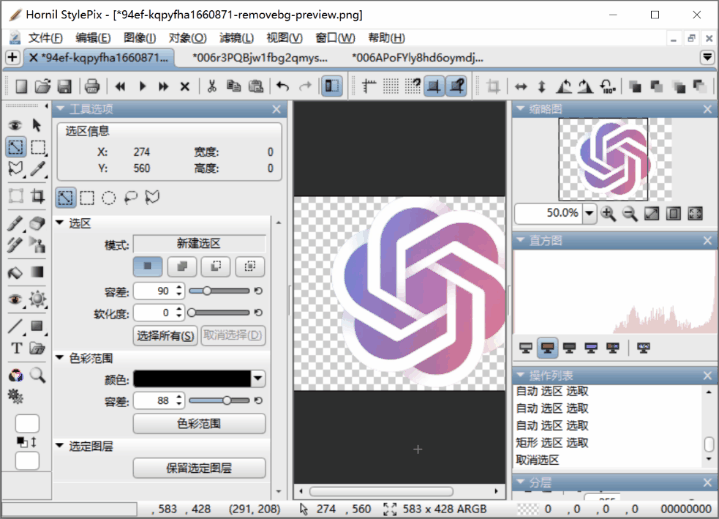Select the Text tool in the toolbox
The width and height of the screenshot is (719, 519).
click(x=17, y=348)
